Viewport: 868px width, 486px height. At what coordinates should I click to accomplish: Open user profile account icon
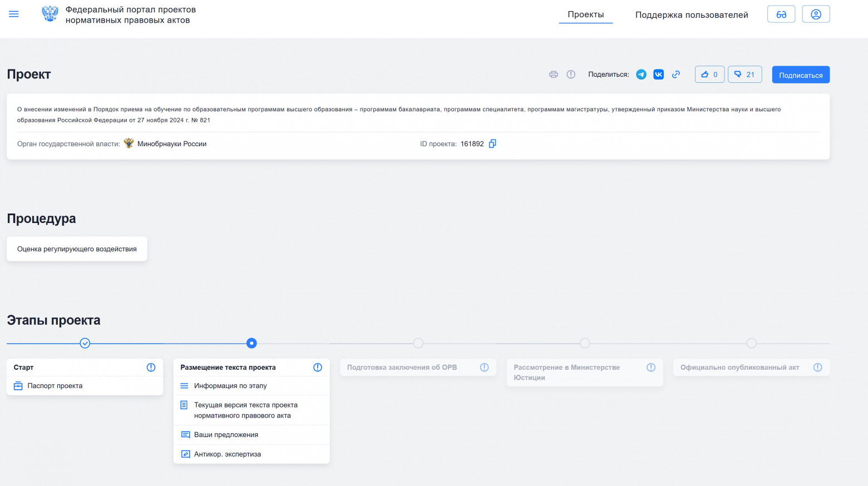tap(816, 14)
